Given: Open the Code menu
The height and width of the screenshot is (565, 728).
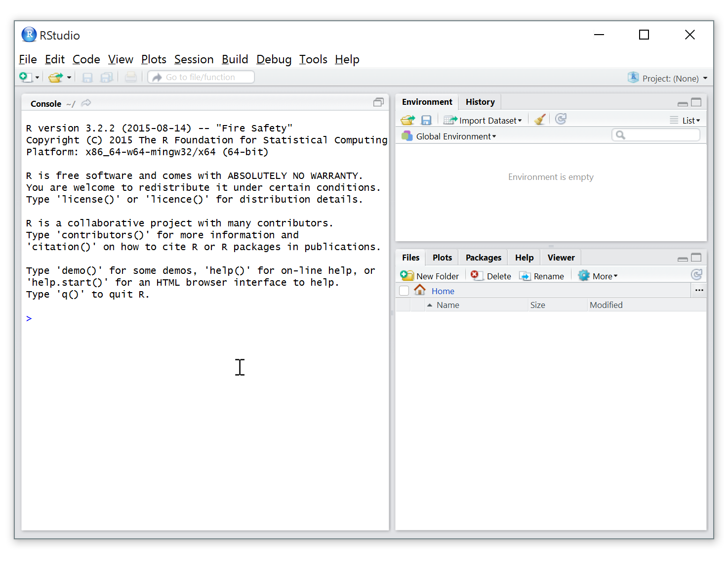Looking at the screenshot, I should 86,59.
